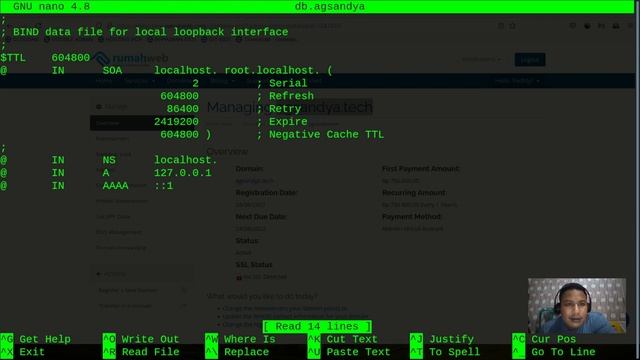
Task: Click the ^O Write Out shortcut
Action: (x=141, y=339)
